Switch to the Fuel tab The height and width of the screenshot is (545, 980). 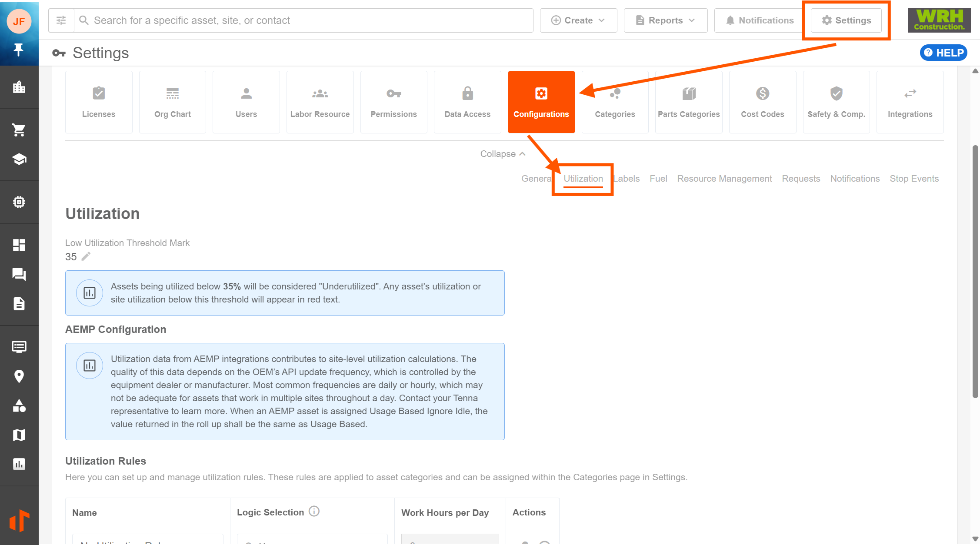pyautogui.click(x=658, y=179)
